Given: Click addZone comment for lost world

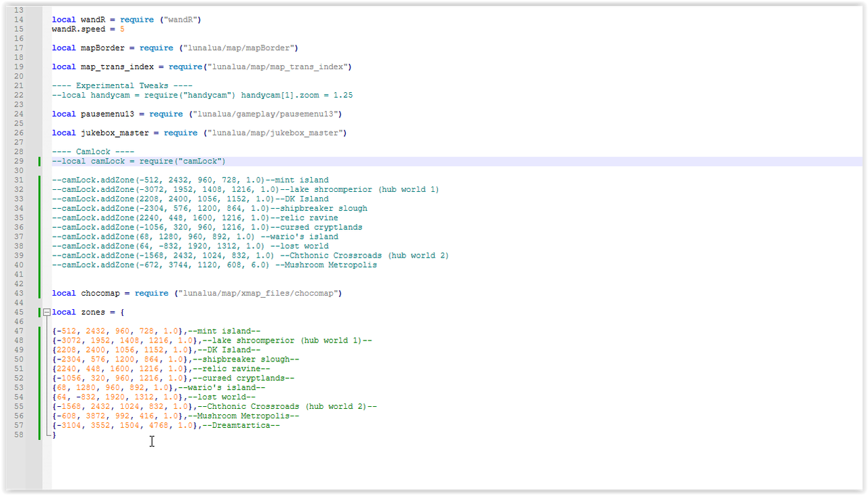Looking at the screenshot, I should click(x=190, y=246).
